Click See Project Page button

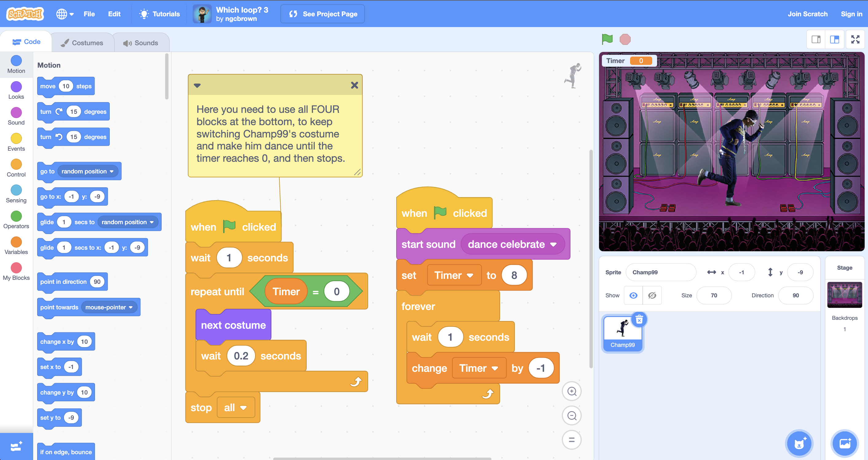322,14
